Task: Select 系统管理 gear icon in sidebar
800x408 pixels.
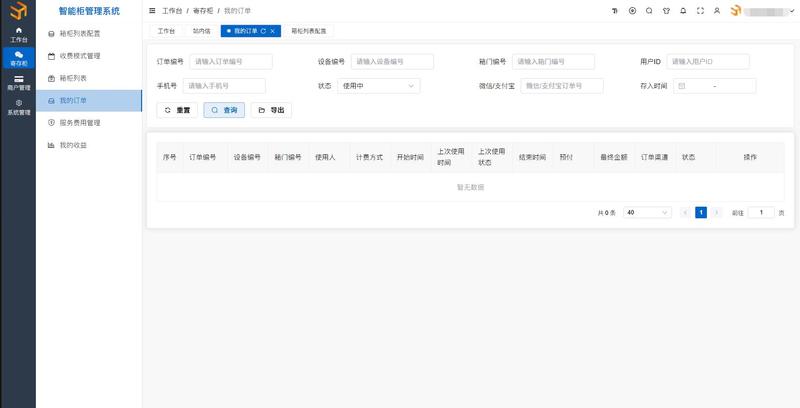Action: tap(18, 108)
